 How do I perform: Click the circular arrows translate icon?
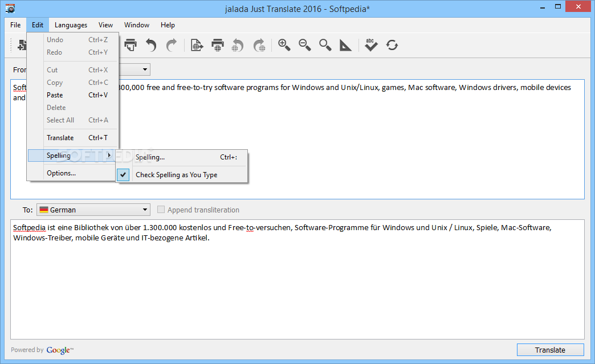[x=392, y=45]
